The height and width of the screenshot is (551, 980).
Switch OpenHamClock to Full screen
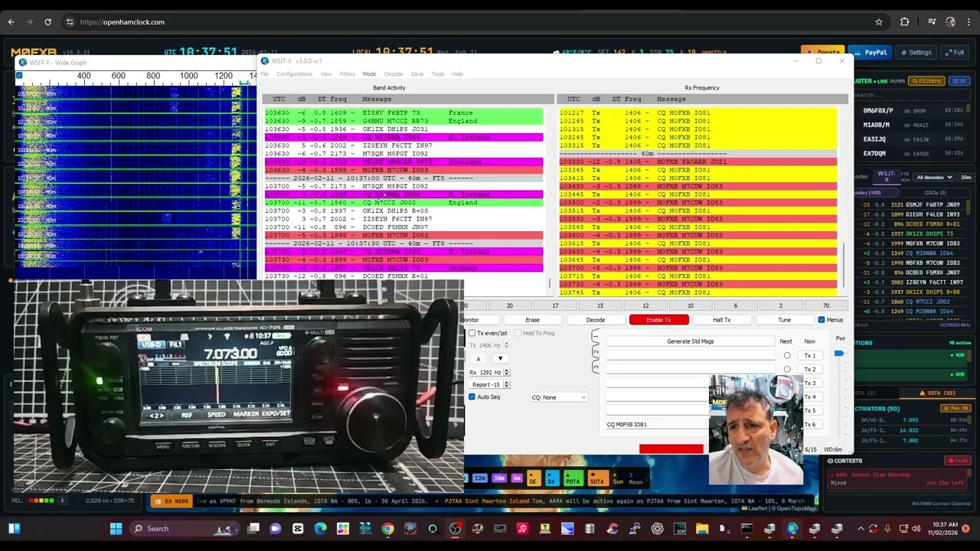[954, 53]
